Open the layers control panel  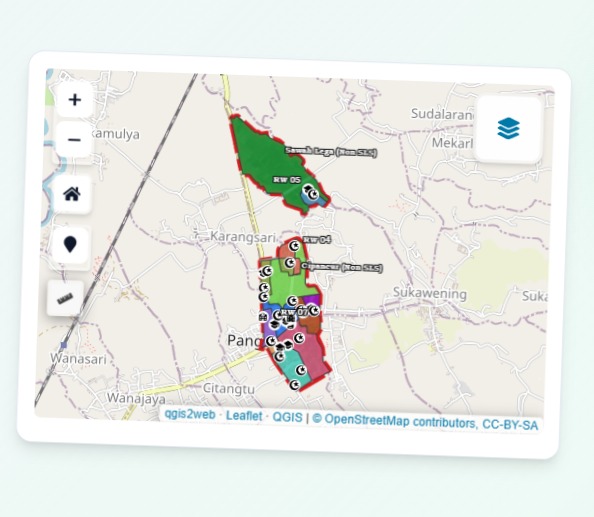[x=508, y=128]
